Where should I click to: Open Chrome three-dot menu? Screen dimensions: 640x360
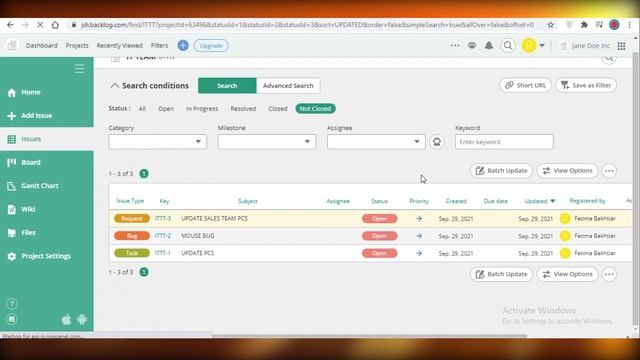(629, 25)
